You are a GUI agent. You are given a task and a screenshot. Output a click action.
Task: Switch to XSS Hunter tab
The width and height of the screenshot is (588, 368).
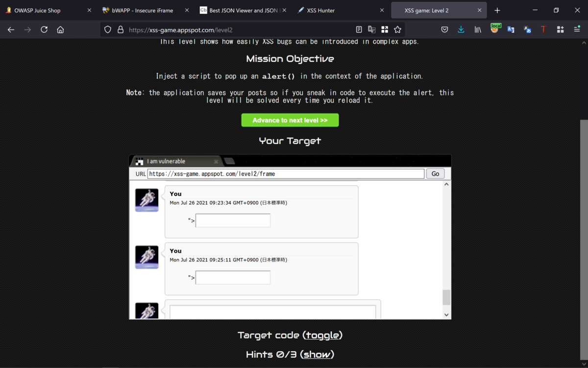coord(341,10)
